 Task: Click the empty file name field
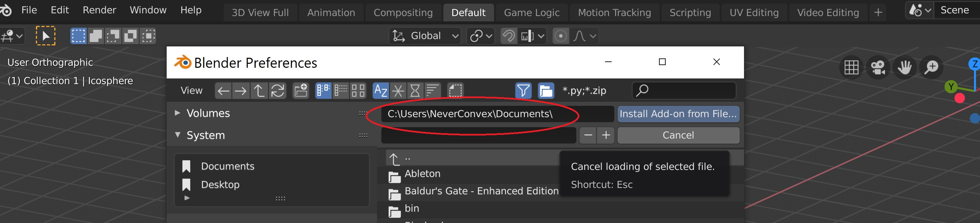click(x=479, y=135)
